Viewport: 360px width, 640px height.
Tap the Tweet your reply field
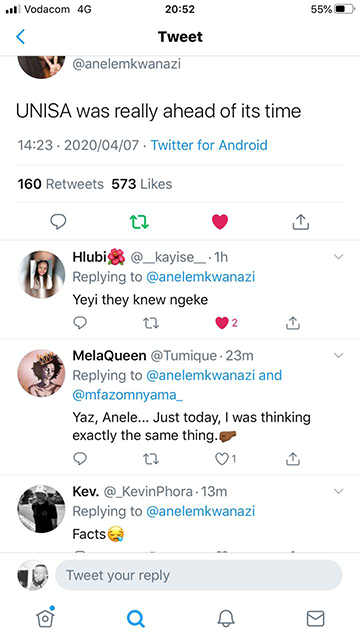(x=198, y=575)
